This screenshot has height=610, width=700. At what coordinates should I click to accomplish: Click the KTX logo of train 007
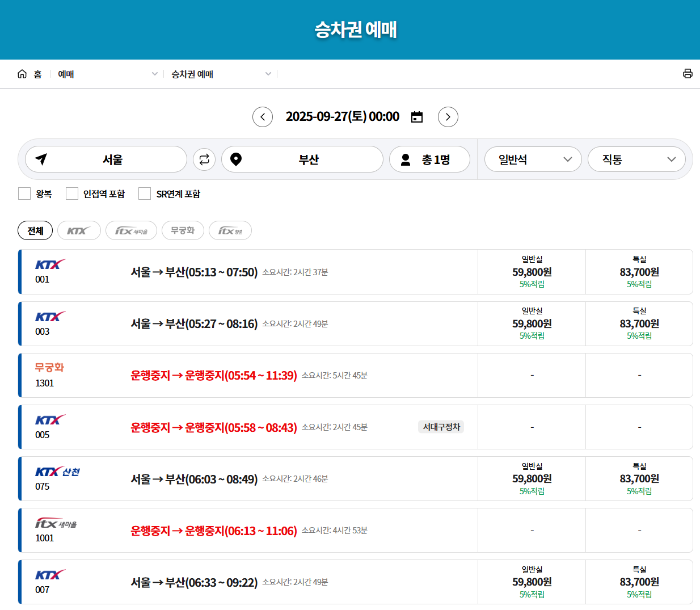coord(50,575)
